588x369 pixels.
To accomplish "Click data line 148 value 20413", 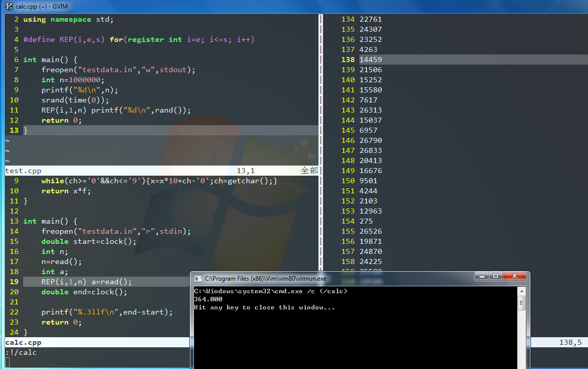I will click(x=370, y=161).
